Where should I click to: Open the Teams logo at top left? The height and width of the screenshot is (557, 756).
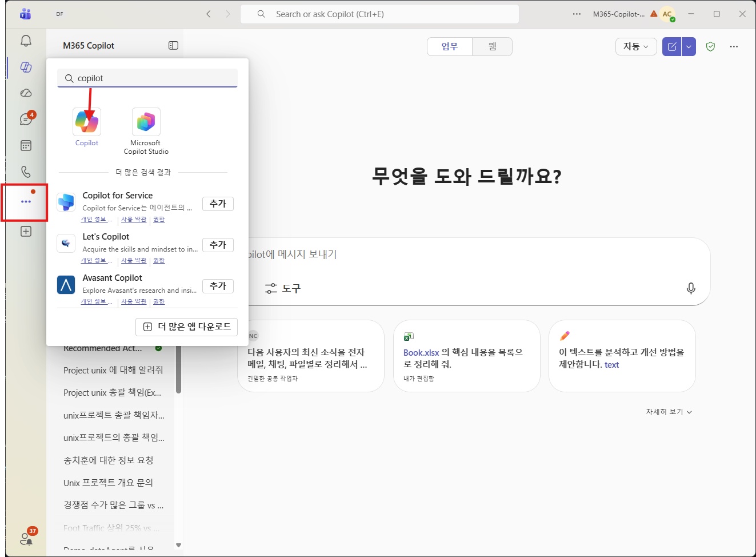coord(25,14)
